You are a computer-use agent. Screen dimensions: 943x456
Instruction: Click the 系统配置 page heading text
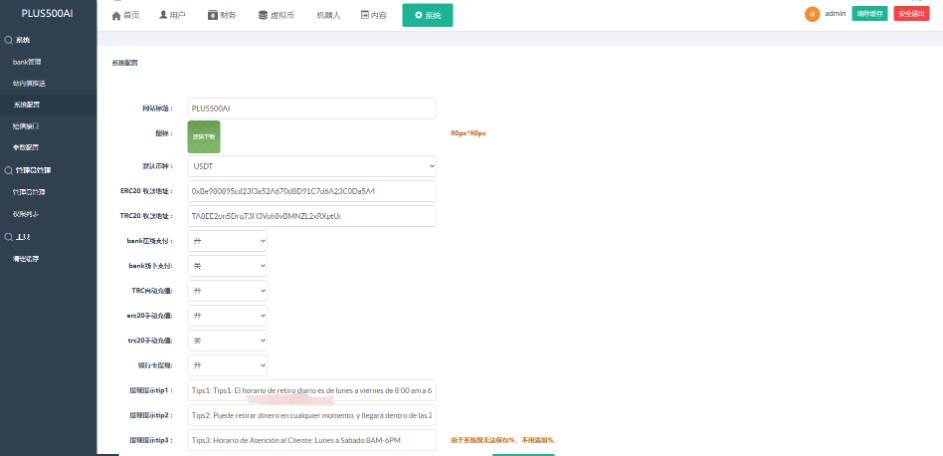click(x=124, y=63)
